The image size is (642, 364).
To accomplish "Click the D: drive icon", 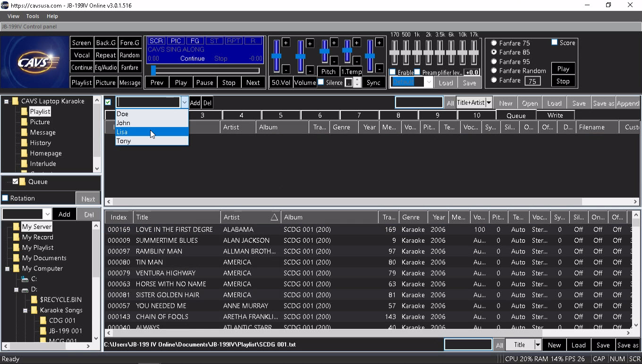I will point(25,289).
